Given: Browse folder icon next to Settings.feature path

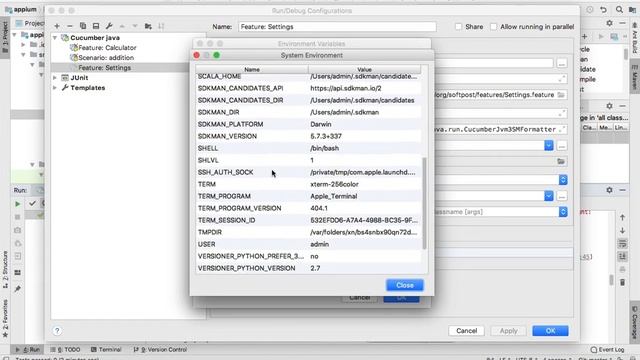Looking at the screenshot, I should coord(561,95).
